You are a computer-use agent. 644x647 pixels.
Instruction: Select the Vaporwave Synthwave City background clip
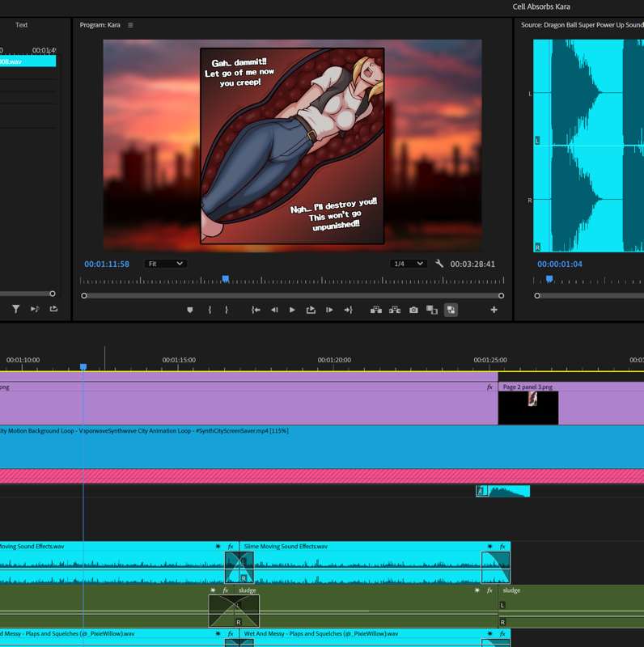tap(322, 447)
